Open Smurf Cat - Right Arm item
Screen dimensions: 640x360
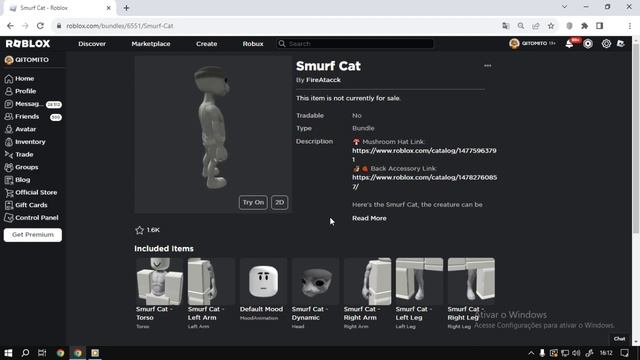367,293
